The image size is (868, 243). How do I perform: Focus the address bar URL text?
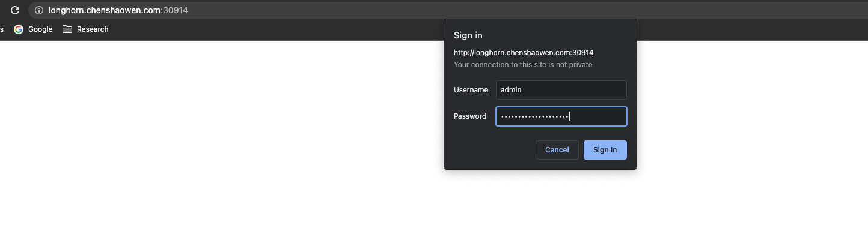(118, 10)
